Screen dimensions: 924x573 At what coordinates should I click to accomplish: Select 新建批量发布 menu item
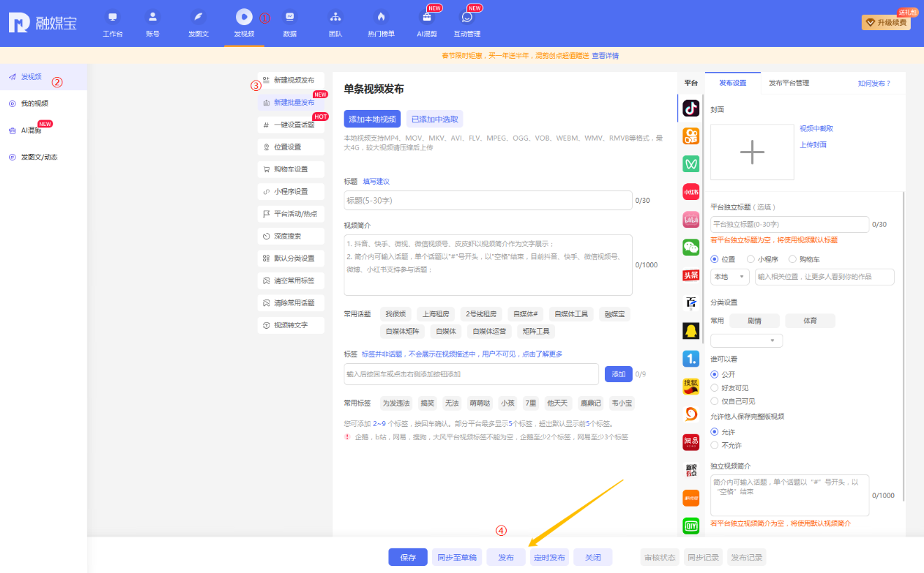290,102
